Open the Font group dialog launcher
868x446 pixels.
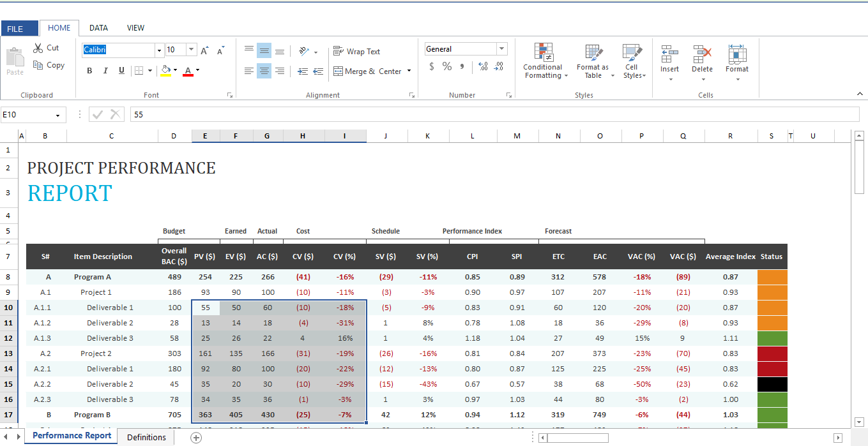(x=230, y=95)
